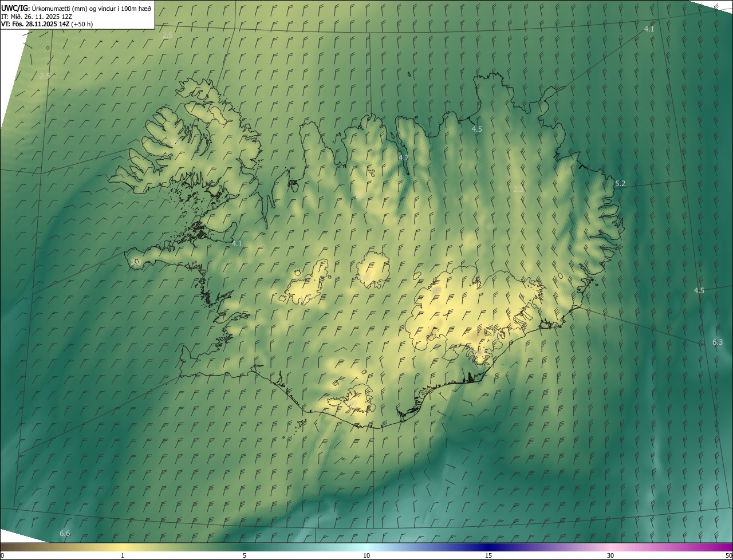Click the valid-time line "VT: Fös. 28.11.2025 14Z (+50 h)"
Image resolution: width=733 pixels, height=560 pixels.
pyautogui.click(x=47, y=24)
